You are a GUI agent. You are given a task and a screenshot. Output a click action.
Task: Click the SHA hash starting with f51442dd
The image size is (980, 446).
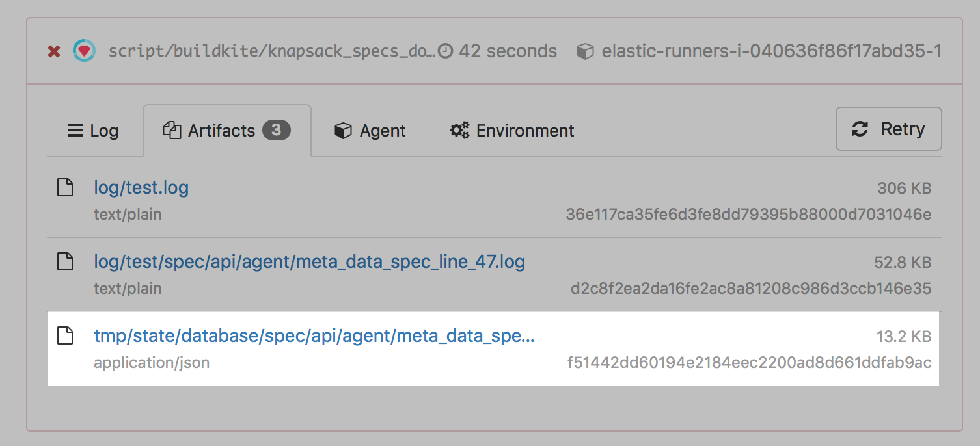click(x=749, y=362)
